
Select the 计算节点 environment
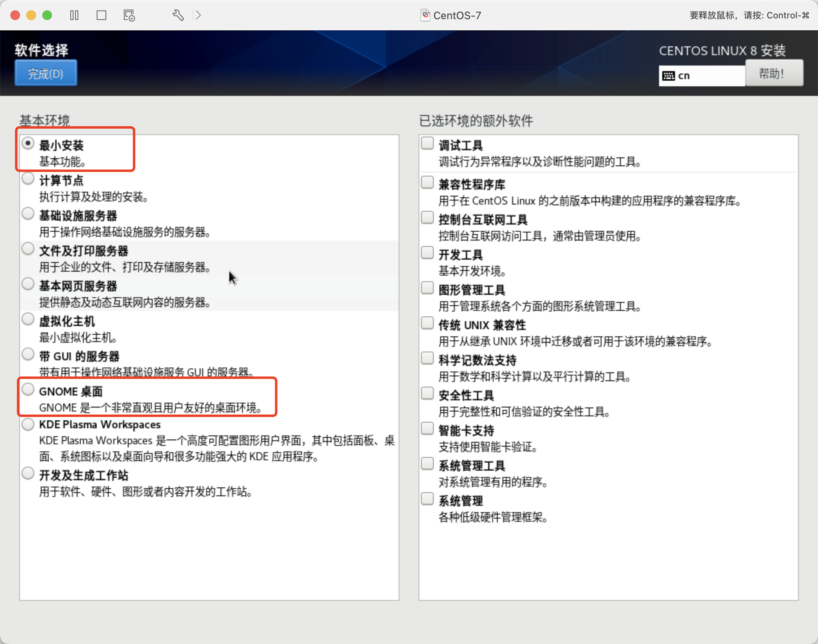coord(28,179)
